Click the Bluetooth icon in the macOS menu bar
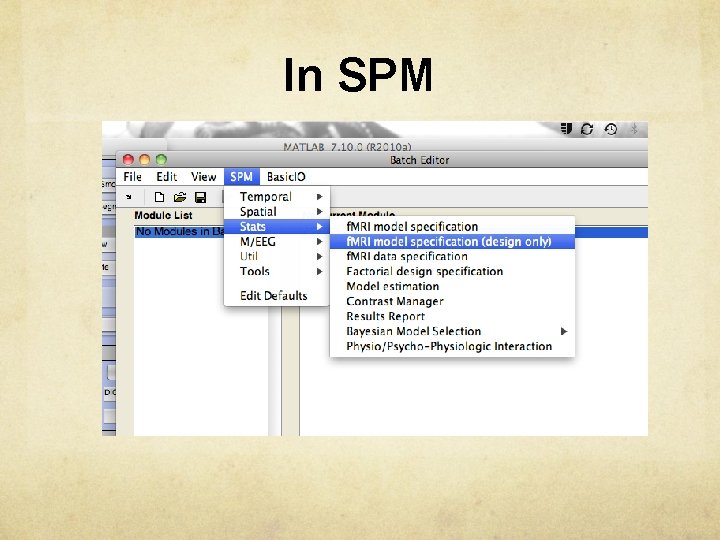The image size is (720, 540). (634, 129)
